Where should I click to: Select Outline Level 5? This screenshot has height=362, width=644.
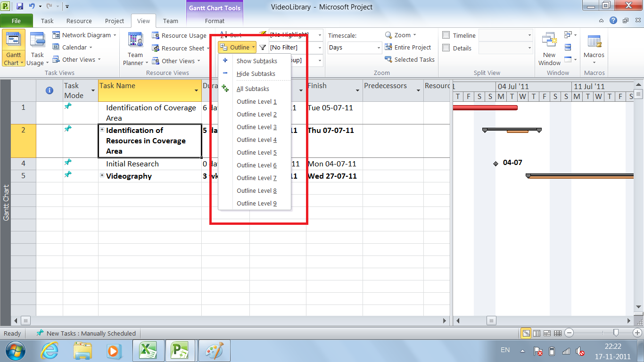[x=255, y=152]
